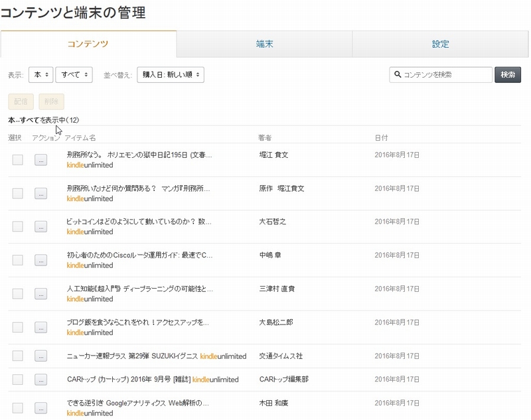Click title 刑務所なう。 ホリエモンの獄中日記195日

click(x=139, y=155)
